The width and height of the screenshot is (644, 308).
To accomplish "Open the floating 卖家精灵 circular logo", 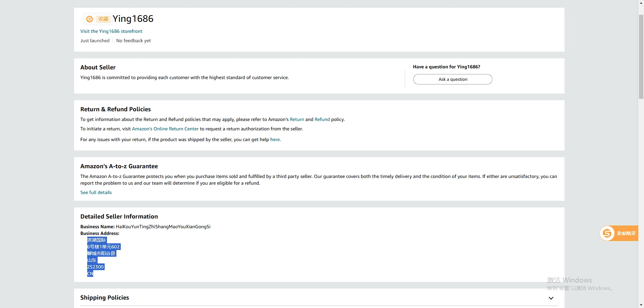I will point(607,233).
